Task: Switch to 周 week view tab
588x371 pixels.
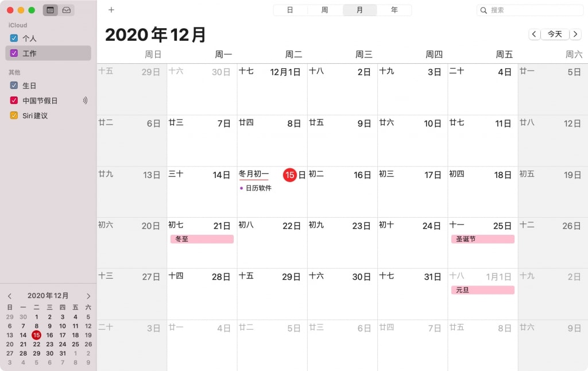Action: (x=325, y=10)
